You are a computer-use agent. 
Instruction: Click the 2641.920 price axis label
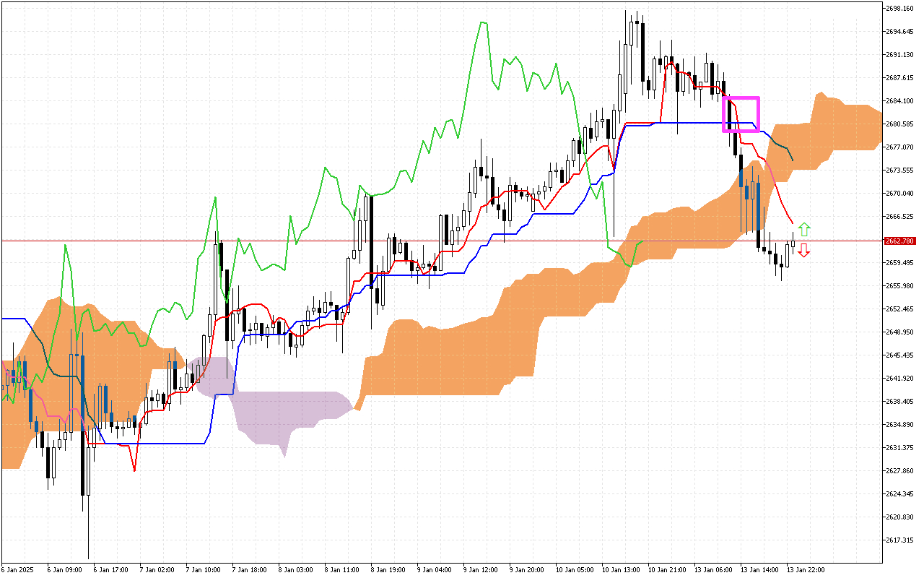click(900, 379)
